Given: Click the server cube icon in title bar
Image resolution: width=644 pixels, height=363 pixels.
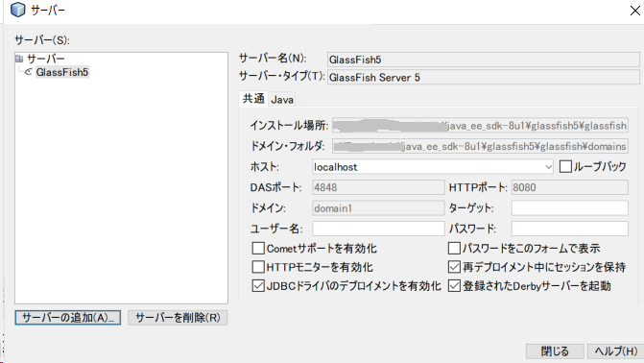Looking at the screenshot, I should (17, 10).
